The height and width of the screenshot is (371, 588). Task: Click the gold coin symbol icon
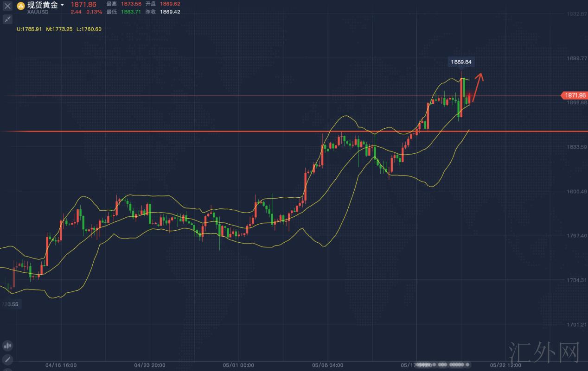coord(21,6)
